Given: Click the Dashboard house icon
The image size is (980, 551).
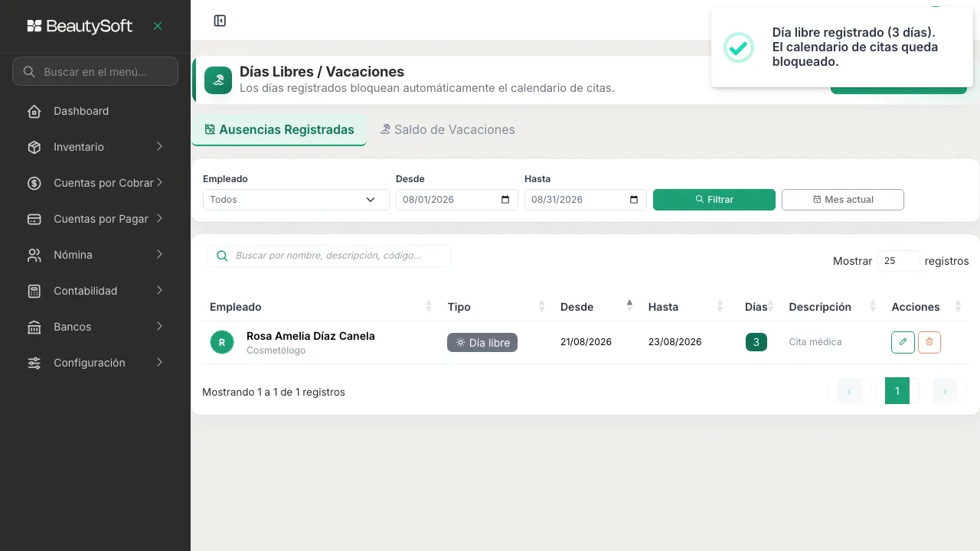Looking at the screenshot, I should tap(34, 111).
